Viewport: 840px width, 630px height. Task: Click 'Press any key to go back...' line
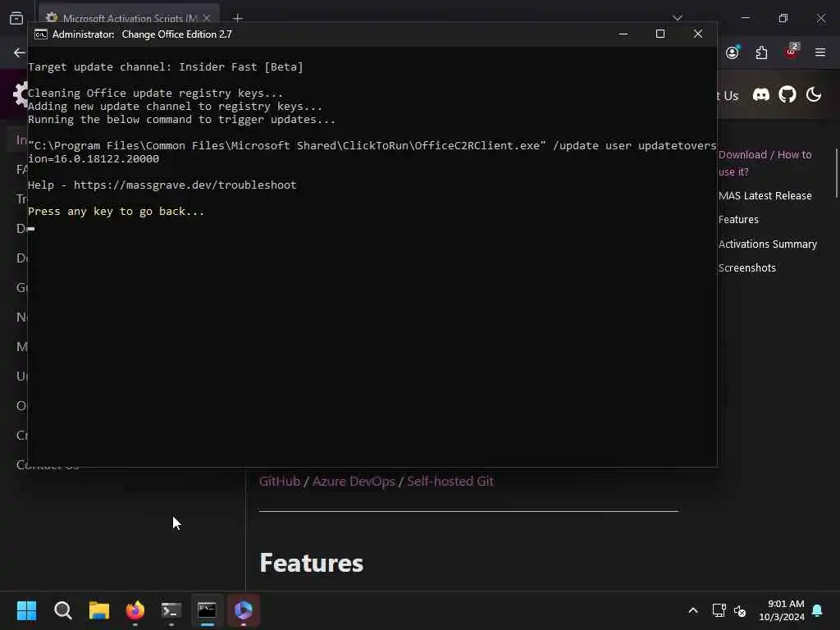coord(116,211)
